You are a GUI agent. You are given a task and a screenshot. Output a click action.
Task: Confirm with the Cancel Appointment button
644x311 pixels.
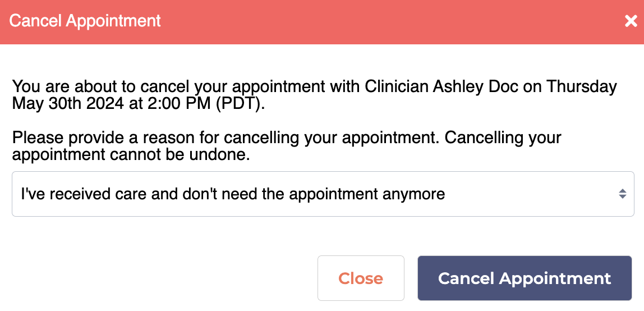525,278
